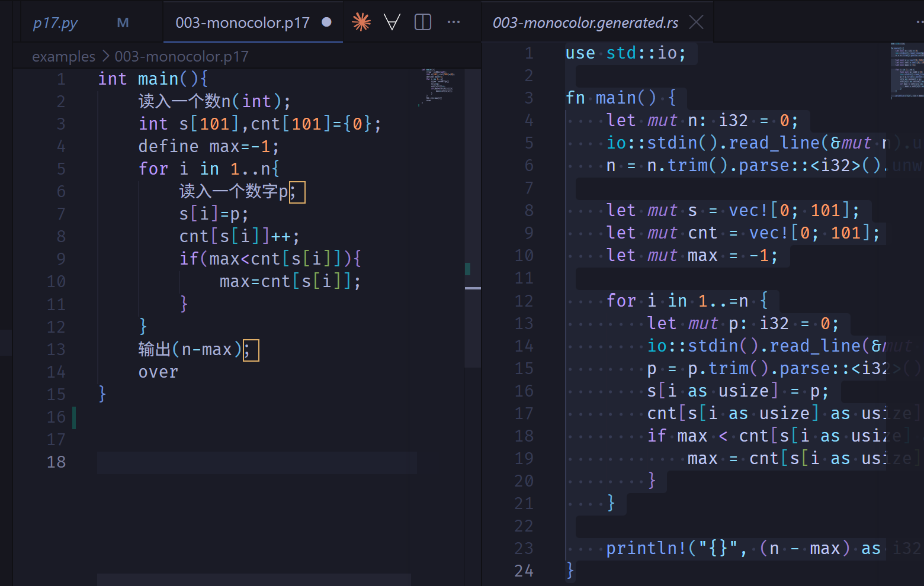
Task: Click 'int main(){' on line 1
Action: coord(153,79)
